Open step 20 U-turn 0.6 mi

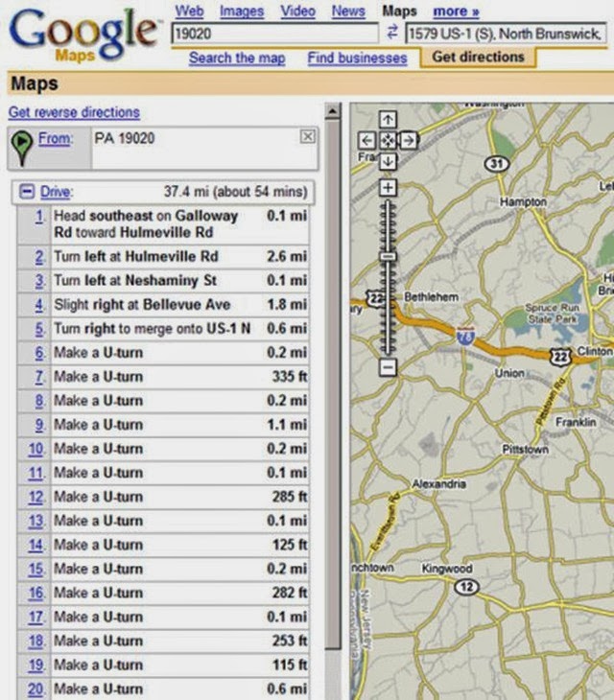pyautogui.click(x=163, y=688)
